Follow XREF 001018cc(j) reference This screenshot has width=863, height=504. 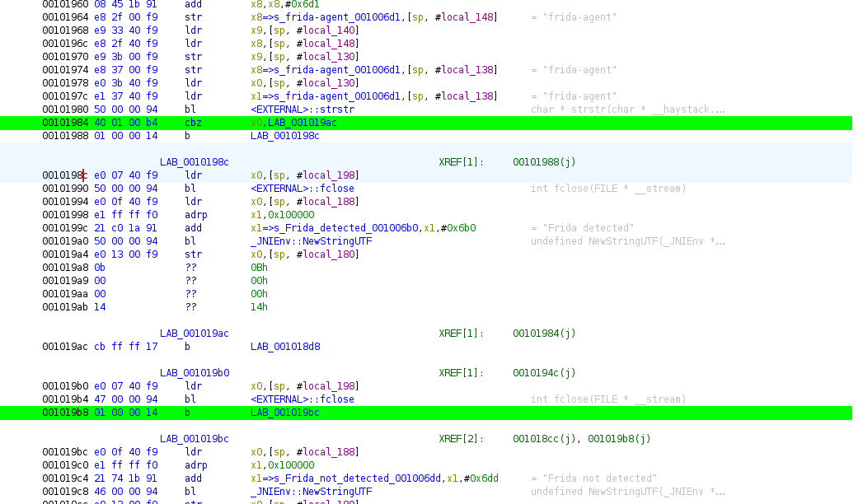(x=546, y=439)
